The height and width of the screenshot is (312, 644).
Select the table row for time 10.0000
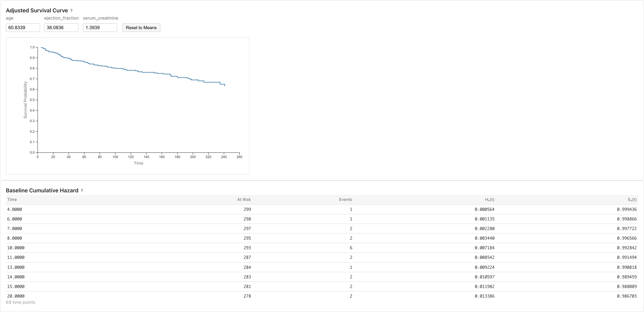(322, 248)
